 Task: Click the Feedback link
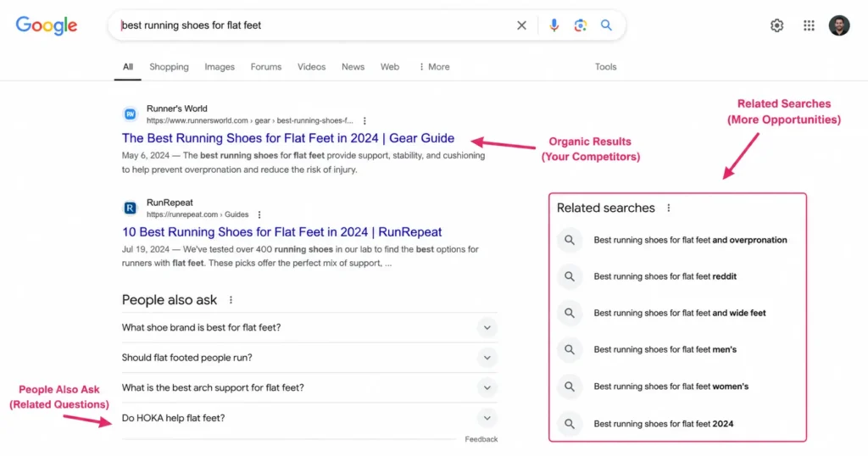(481, 439)
